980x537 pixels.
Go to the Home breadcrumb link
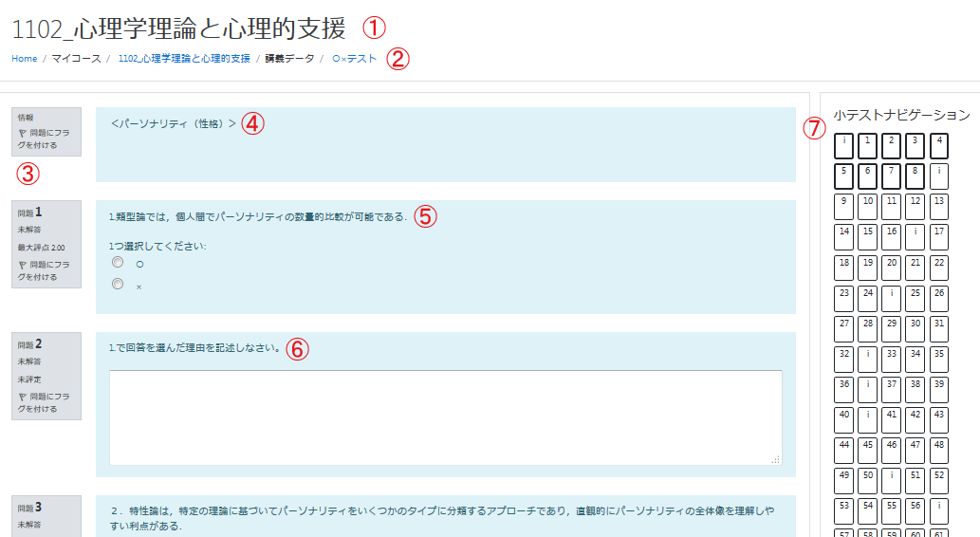25,59
